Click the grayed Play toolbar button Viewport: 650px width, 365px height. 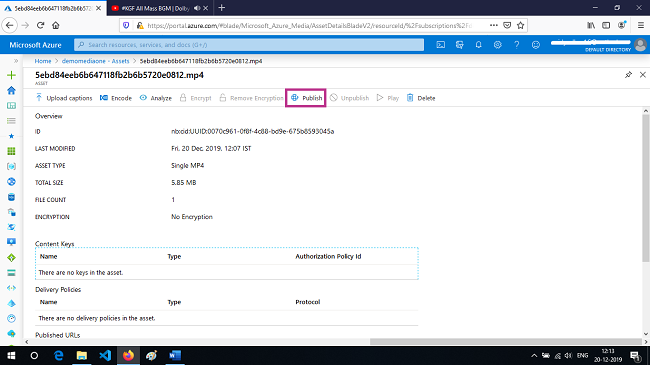coord(388,98)
